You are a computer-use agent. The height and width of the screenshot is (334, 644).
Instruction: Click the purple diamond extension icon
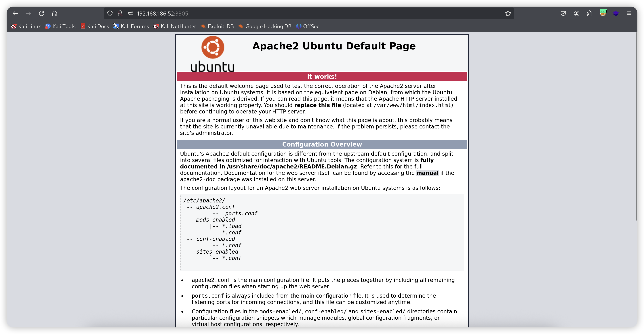click(x=616, y=14)
